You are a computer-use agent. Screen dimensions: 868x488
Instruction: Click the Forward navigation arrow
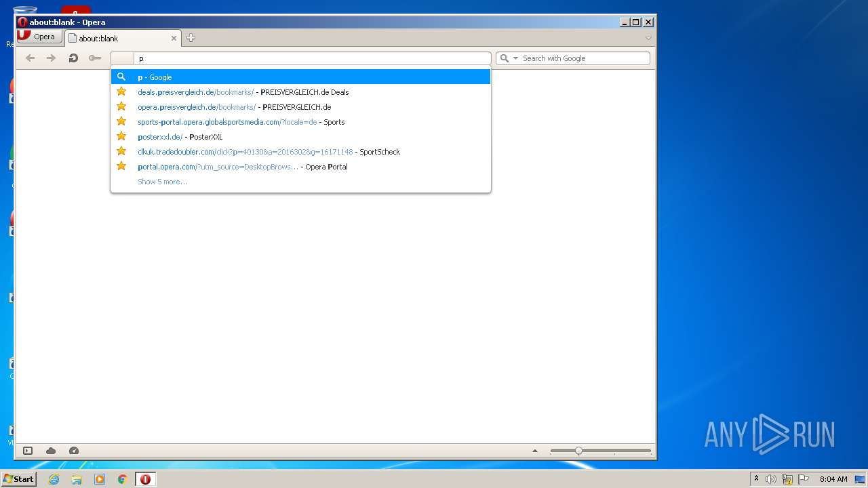51,58
